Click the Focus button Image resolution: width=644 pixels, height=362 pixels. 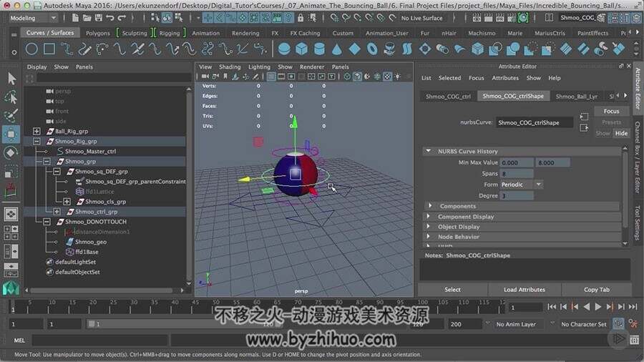tap(611, 111)
